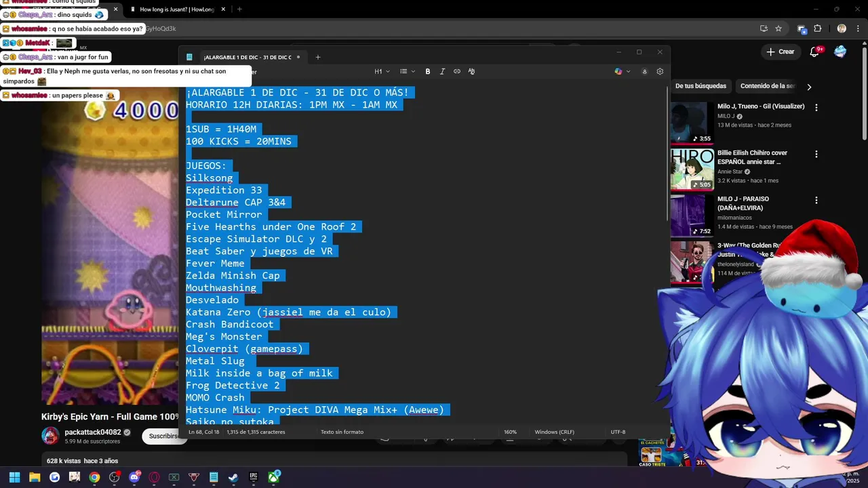Click the Ln 68, Col 18 status entry
Viewport: 868px width, 488px height.
204,432
